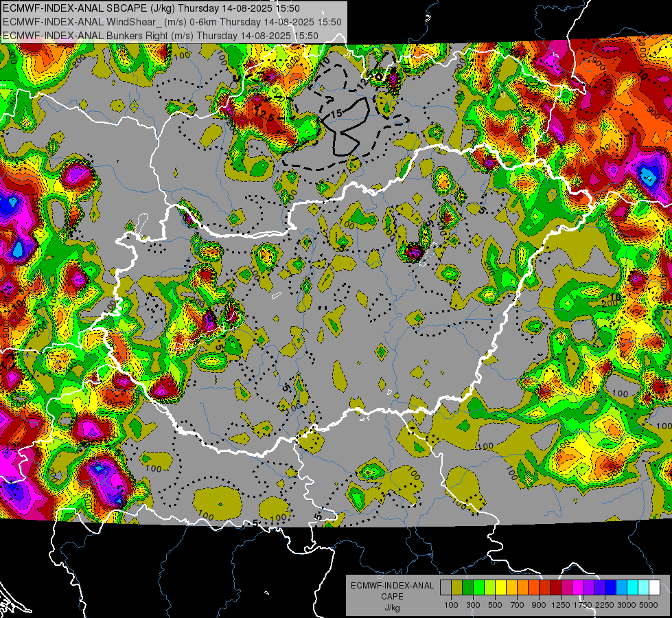Pick the pure yellow CAPE legend swatch
Image resolution: width=672 pixels, height=618 pixels.
[x=500, y=587]
